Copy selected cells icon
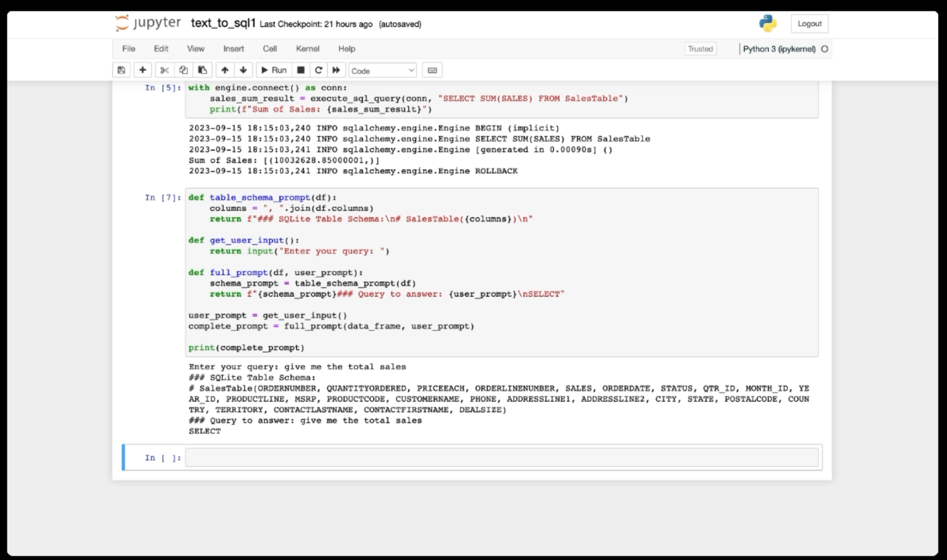Screen dimensions: 947x560 coord(183,70)
